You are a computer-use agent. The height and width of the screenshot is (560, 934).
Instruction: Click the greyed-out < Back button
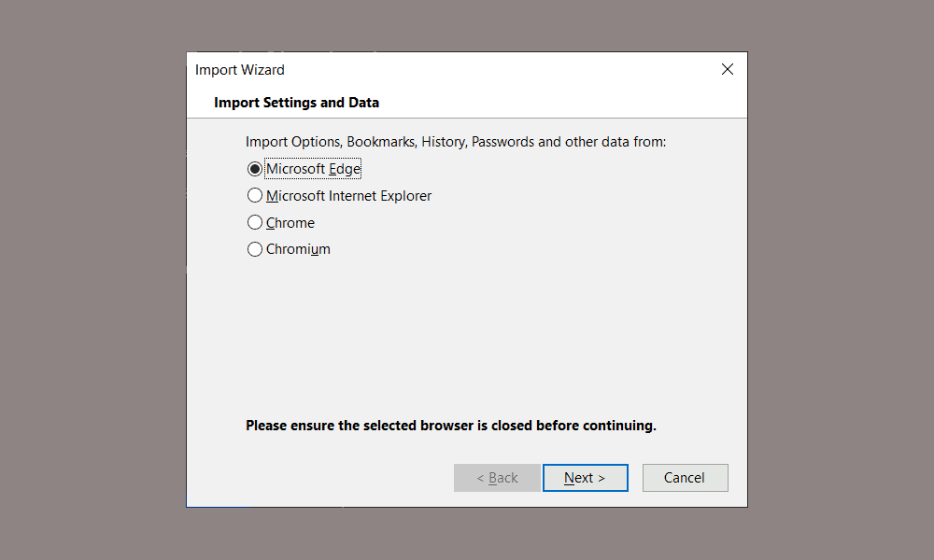pyautogui.click(x=497, y=478)
